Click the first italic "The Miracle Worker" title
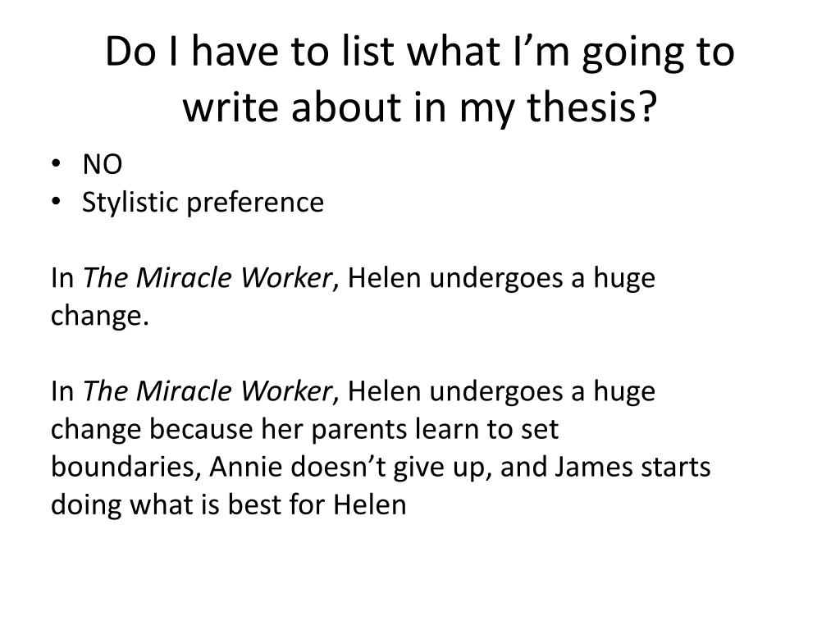This screenshot has width=840, height=630. (x=206, y=278)
